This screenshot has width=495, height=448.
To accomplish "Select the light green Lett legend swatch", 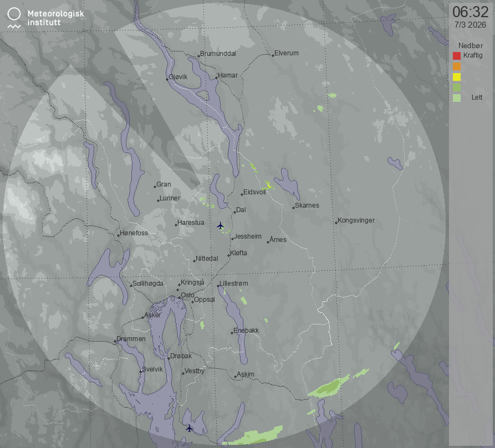I will pos(457,98).
